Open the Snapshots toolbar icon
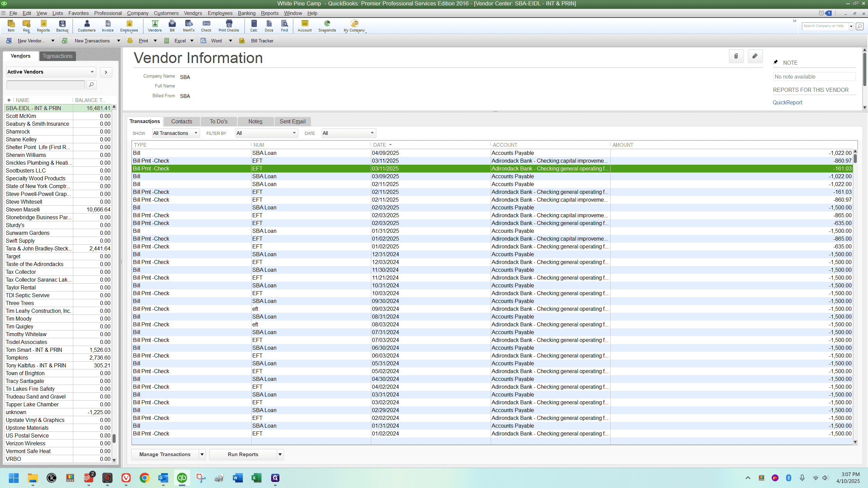Viewport: 868px width, 488px height. coord(327,26)
